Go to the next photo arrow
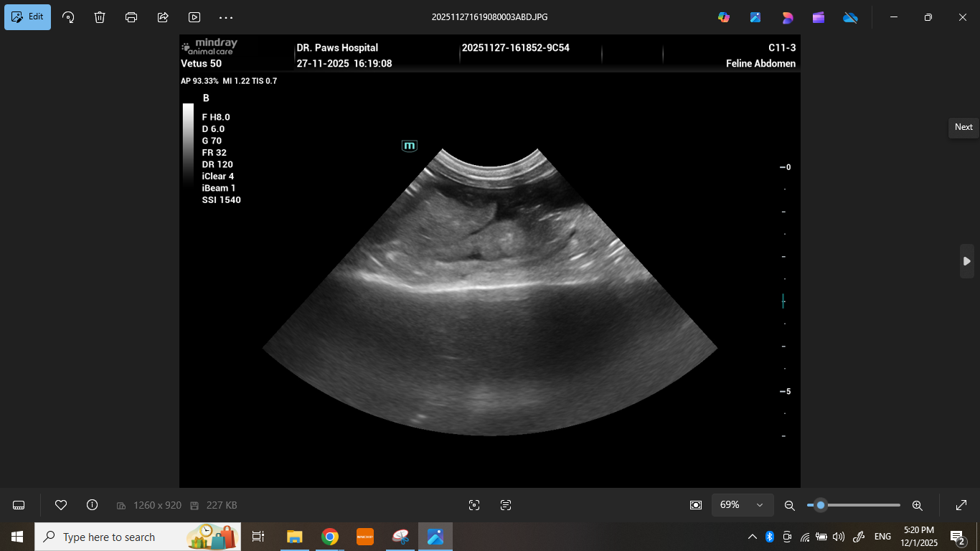Image resolution: width=980 pixels, height=551 pixels. (966, 261)
